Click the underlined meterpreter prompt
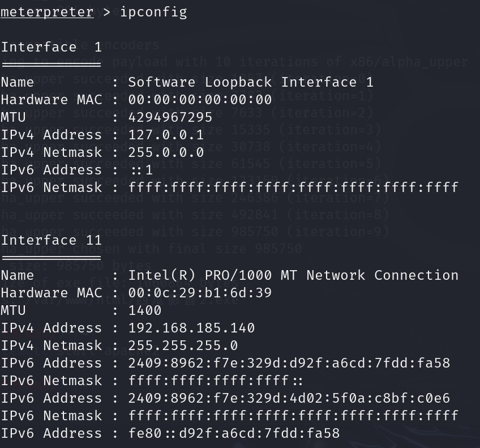This screenshot has width=480, height=448. pyautogui.click(x=46, y=11)
